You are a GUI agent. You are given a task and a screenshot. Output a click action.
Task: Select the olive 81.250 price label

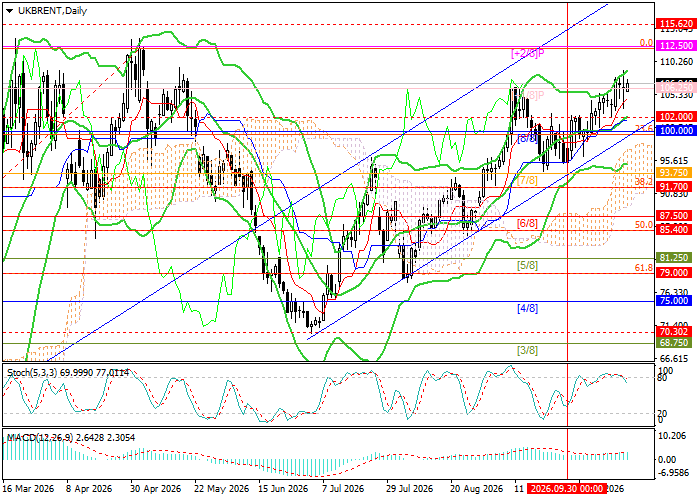coord(676,258)
